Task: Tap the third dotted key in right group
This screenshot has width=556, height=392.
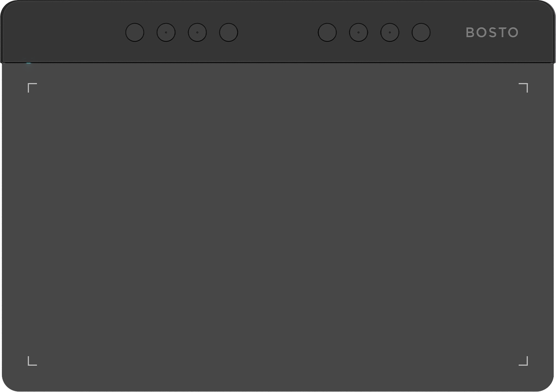Action: pos(390,32)
